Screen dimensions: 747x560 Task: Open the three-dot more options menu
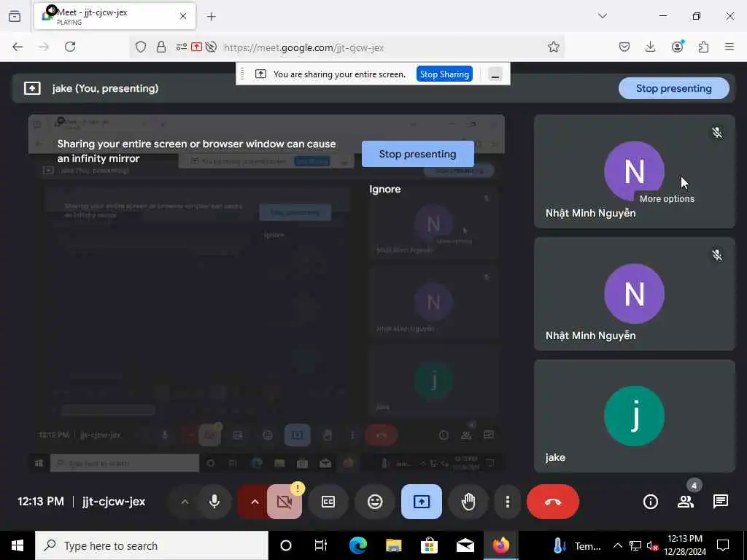508,502
